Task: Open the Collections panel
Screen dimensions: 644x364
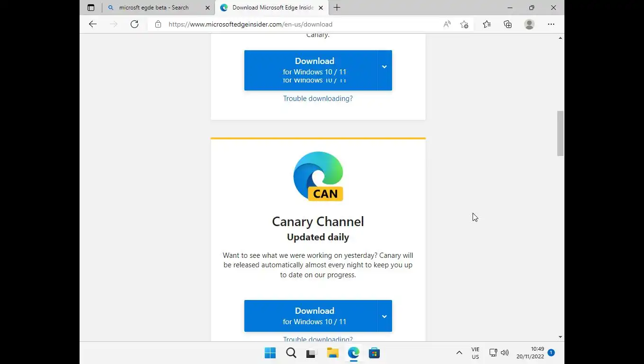Action: tap(508, 24)
